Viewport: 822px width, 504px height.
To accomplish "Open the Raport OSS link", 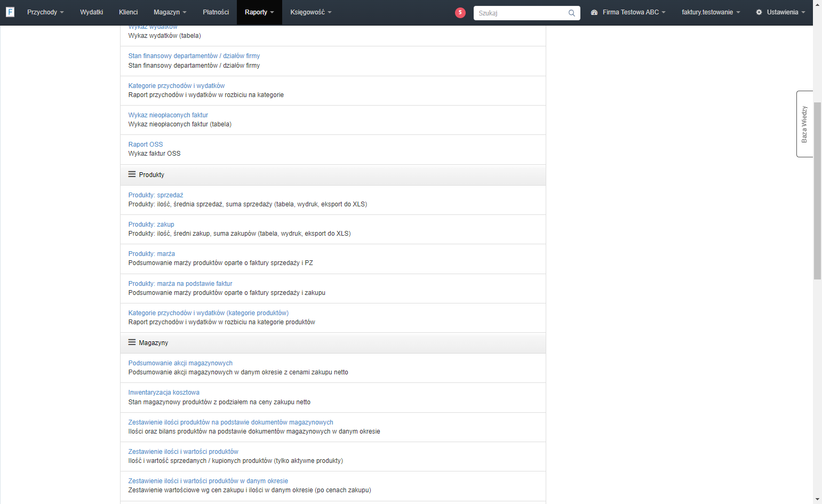I will [146, 145].
